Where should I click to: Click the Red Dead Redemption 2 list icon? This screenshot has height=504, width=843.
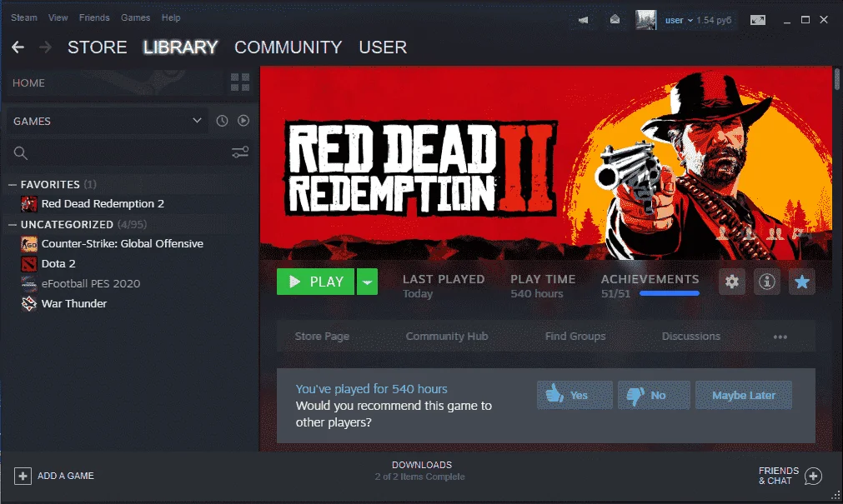coord(29,203)
